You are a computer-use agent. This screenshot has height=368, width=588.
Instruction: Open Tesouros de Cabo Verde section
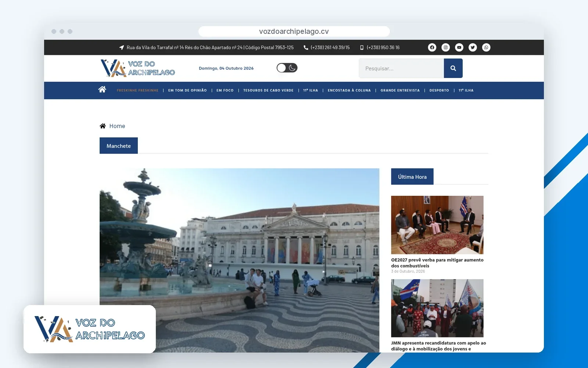tap(268, 91)
